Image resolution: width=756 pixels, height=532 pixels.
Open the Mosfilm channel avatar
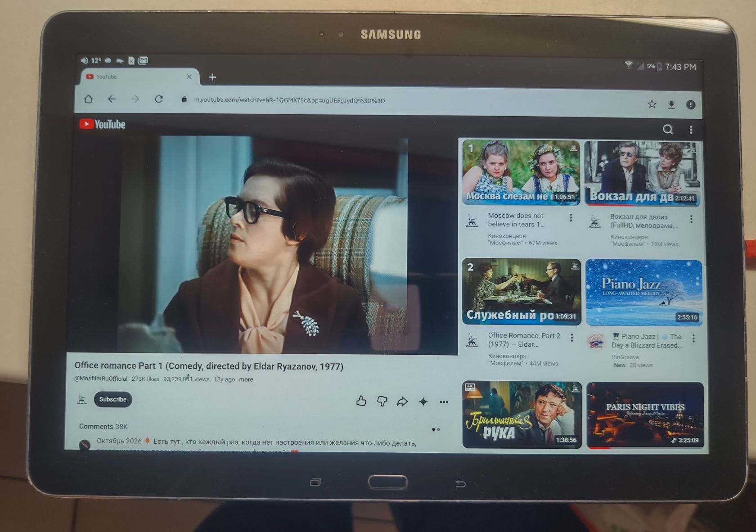coord(82,399)
